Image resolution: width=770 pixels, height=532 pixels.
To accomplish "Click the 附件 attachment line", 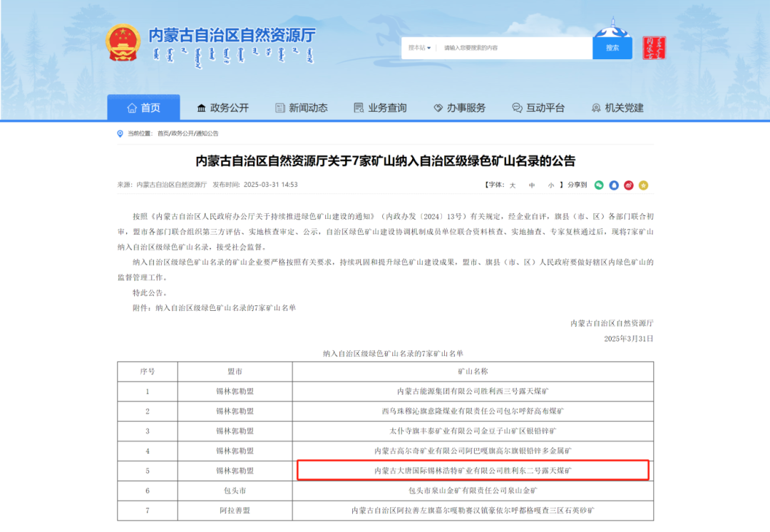I will point(214,308).
